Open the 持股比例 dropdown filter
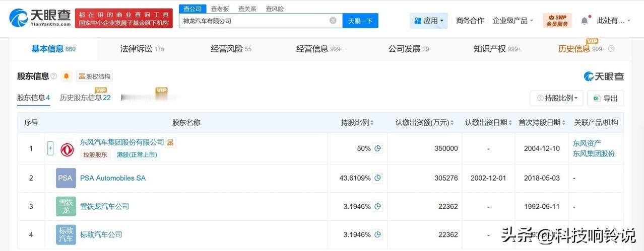This screenshot has height=251, width=644. (557, 98)
